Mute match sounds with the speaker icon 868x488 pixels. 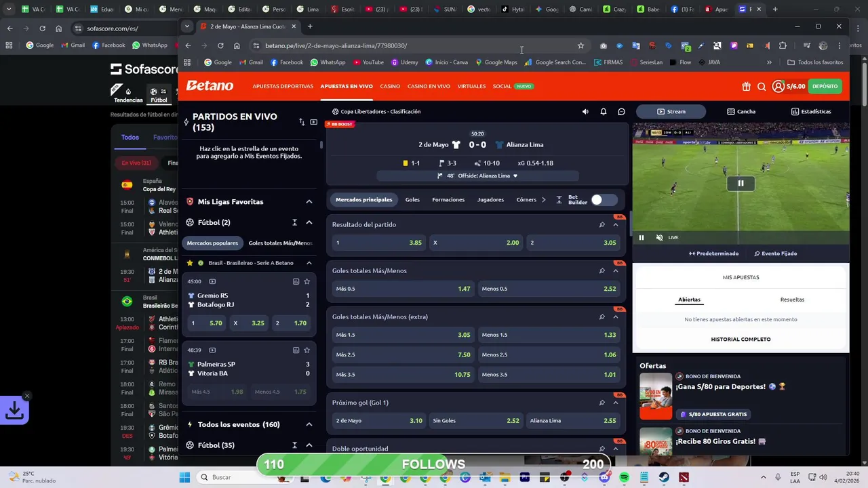(585, 111)
